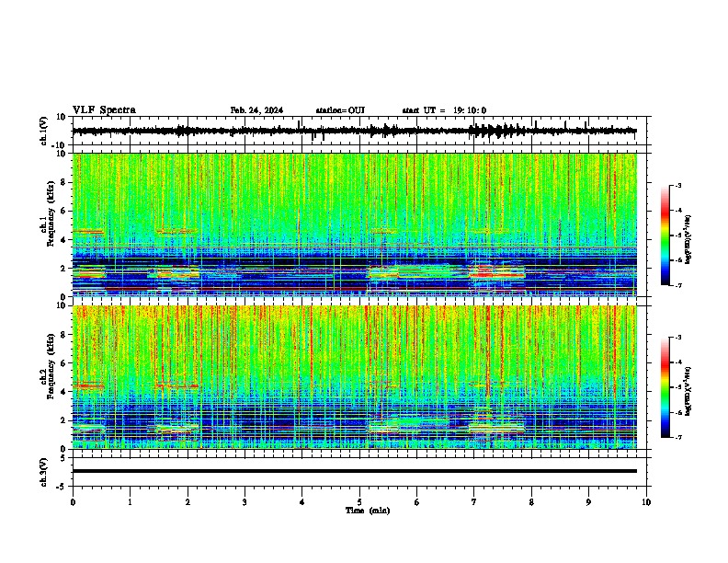Click the 'ch.1(V)' waveform axis label
728x563 pixels.
[44, 131]
